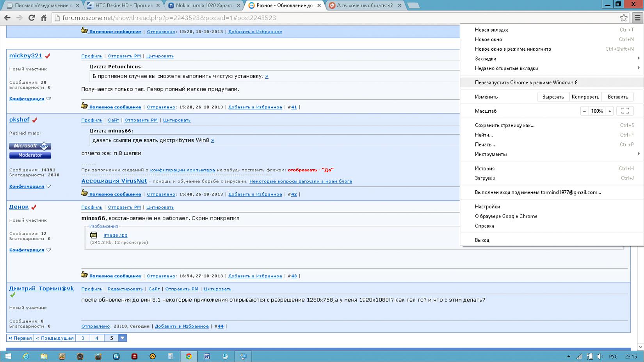Expand the Закладки submenu
Screen dimensions: 644x362
point(552,59)
